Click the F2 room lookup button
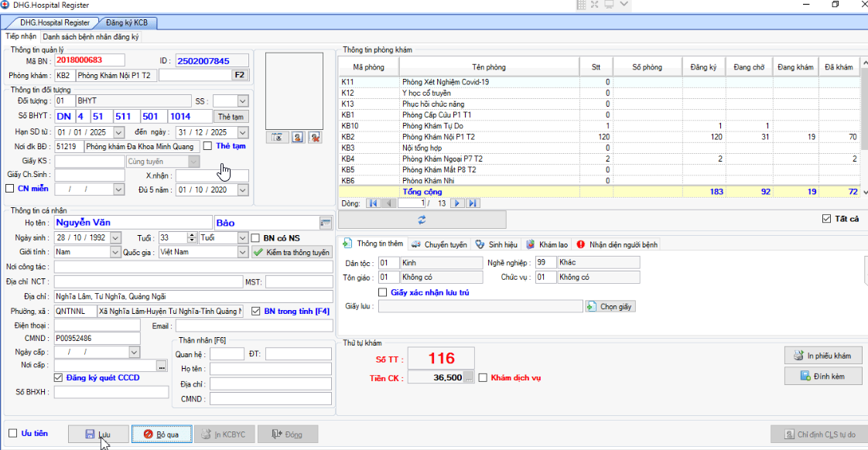The height and width of the screenshot is (450, 868). pyautogui.click(x=240, y=75)
